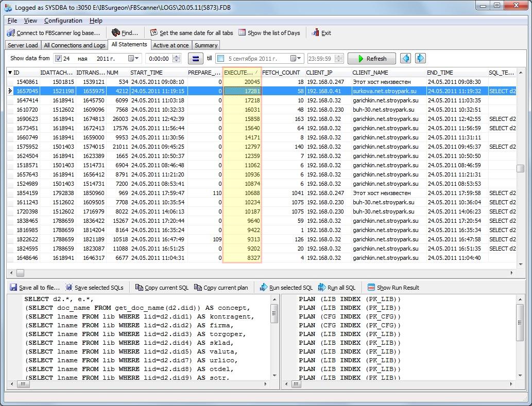The height and width of the screenshot is (406, 532).
Task: Click client IP 192.168.0.41
Action: point(324,91)
